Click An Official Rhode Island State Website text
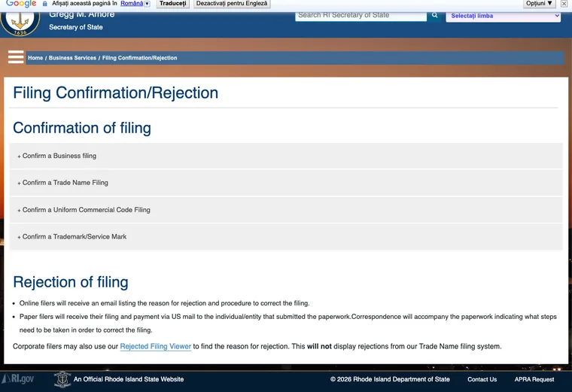572x392 pixels. click(x=129, y=379)
